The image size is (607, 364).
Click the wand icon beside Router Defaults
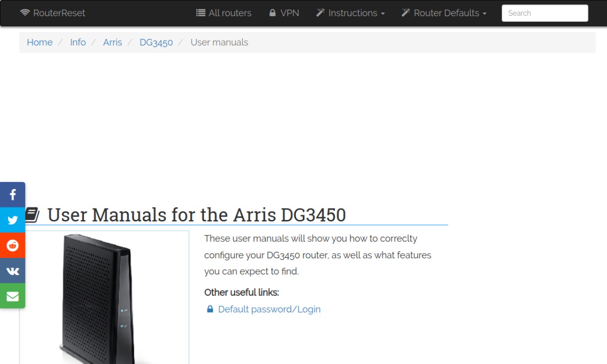pos(405,13)
